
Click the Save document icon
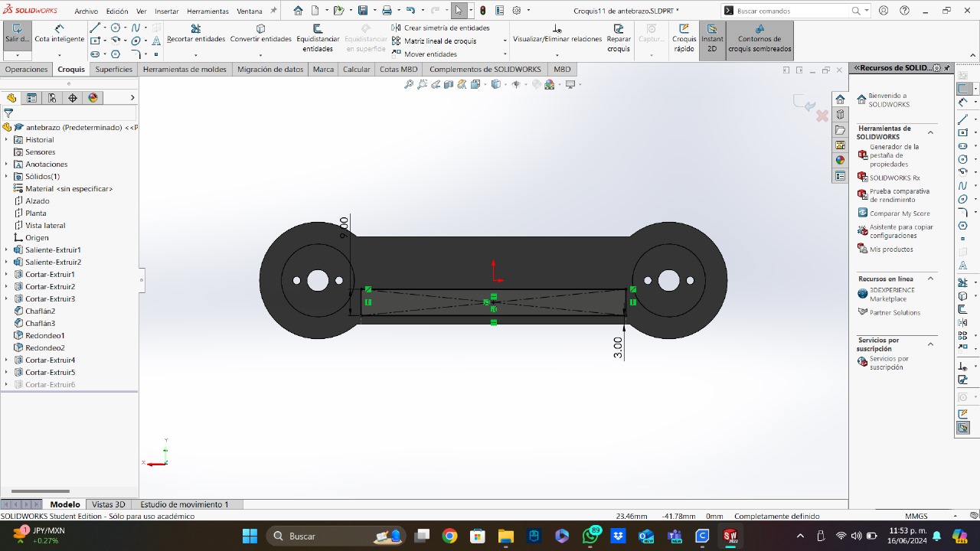(363, 11)
